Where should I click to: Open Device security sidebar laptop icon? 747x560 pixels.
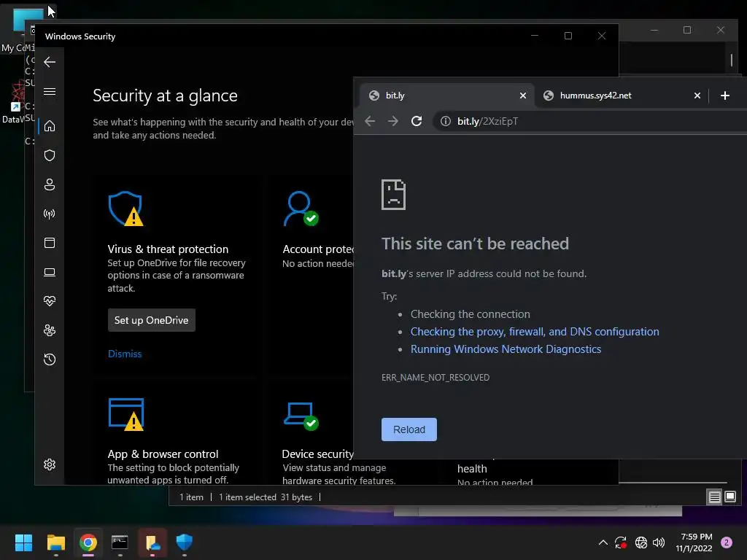(50, 272)
